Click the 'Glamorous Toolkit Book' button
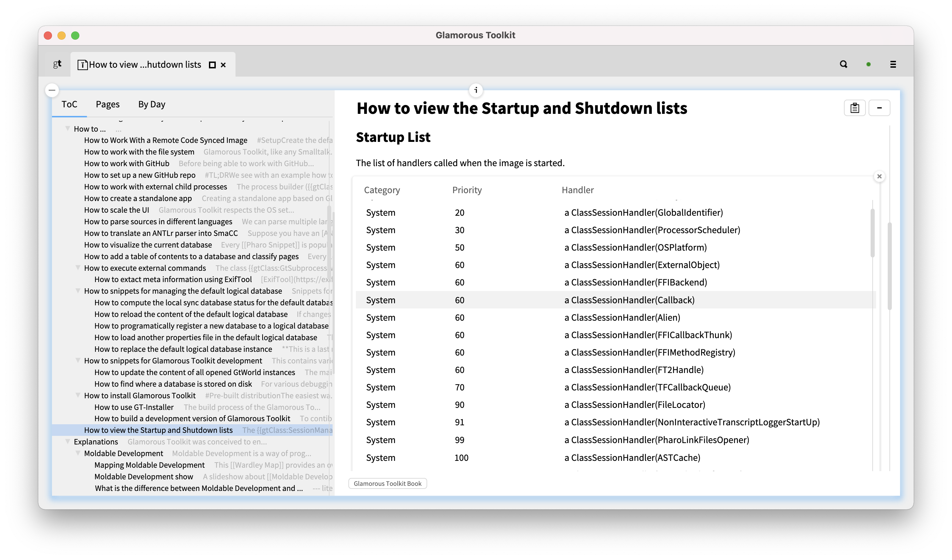952x560 pixels. pyautogui.click(x=387, y=483)
